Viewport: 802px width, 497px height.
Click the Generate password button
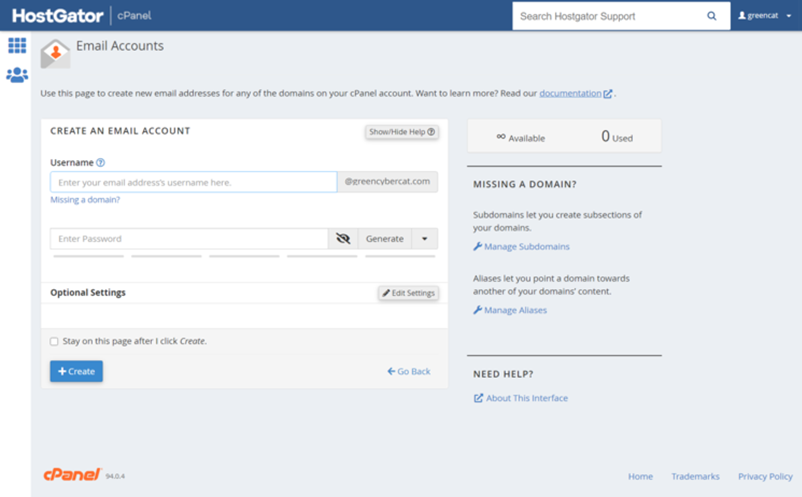pyautogui.click(x=385, y=239)
